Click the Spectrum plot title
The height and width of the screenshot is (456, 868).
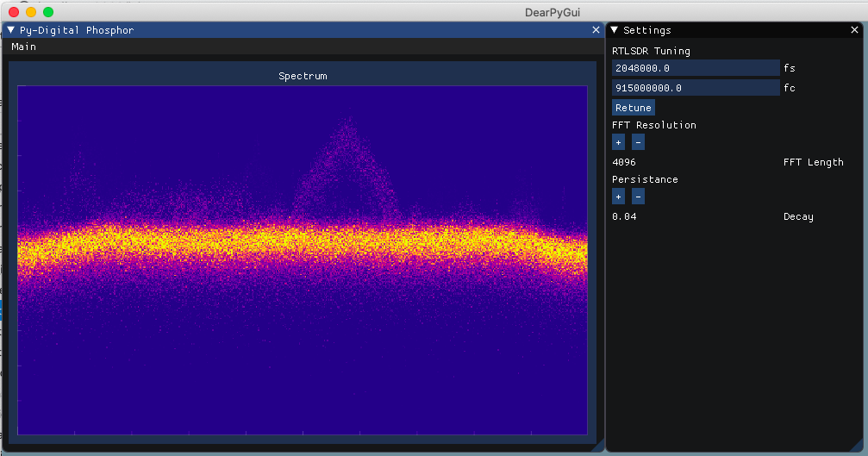(x=303, y=77)
